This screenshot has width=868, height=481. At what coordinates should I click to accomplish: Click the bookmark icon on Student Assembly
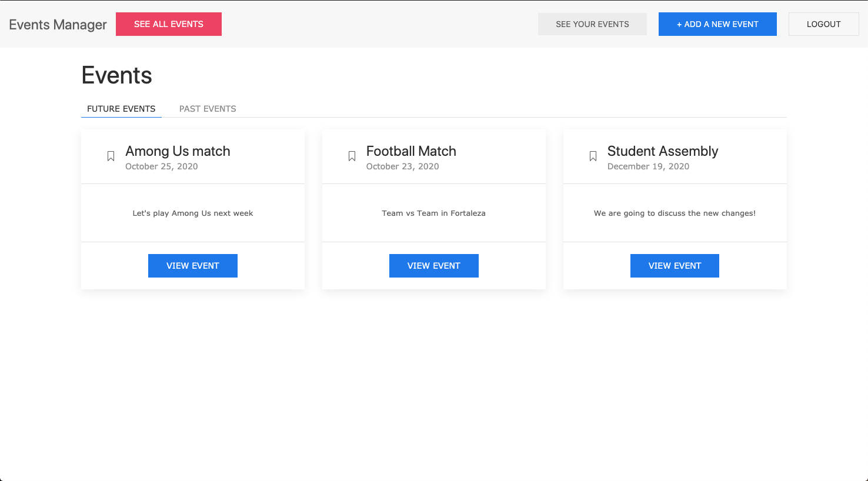tap(593, 156)
